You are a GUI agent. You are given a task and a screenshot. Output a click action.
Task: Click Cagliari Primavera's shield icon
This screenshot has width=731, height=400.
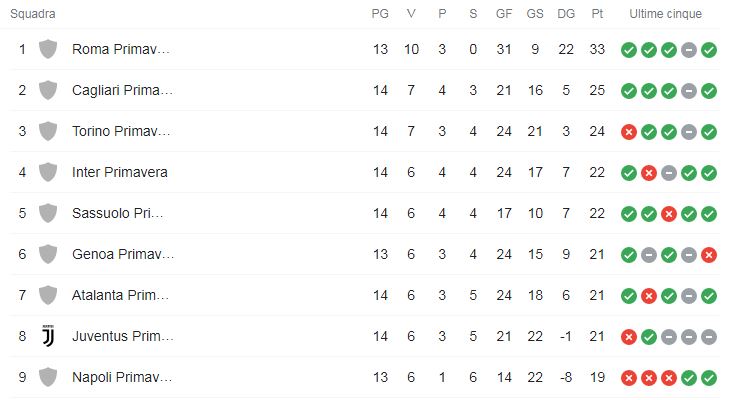click(x=47, y=90)
